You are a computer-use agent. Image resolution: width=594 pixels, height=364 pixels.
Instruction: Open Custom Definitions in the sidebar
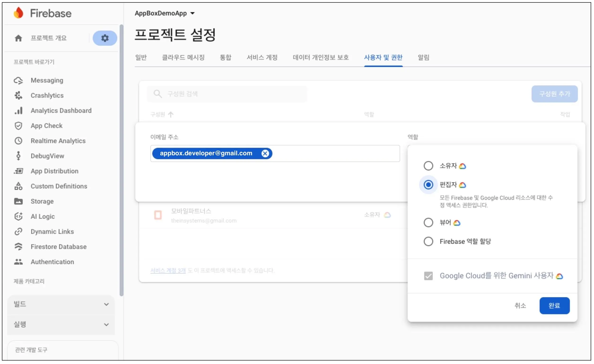59,186
